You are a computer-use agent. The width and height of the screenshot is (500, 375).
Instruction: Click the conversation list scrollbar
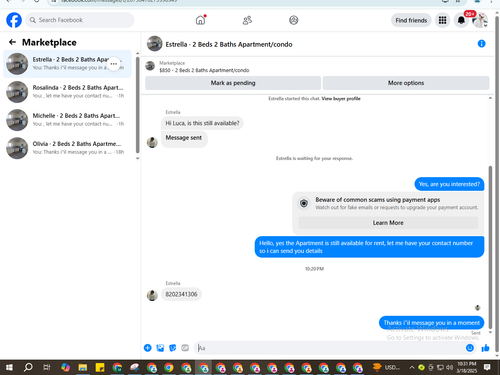click(137, 105)
